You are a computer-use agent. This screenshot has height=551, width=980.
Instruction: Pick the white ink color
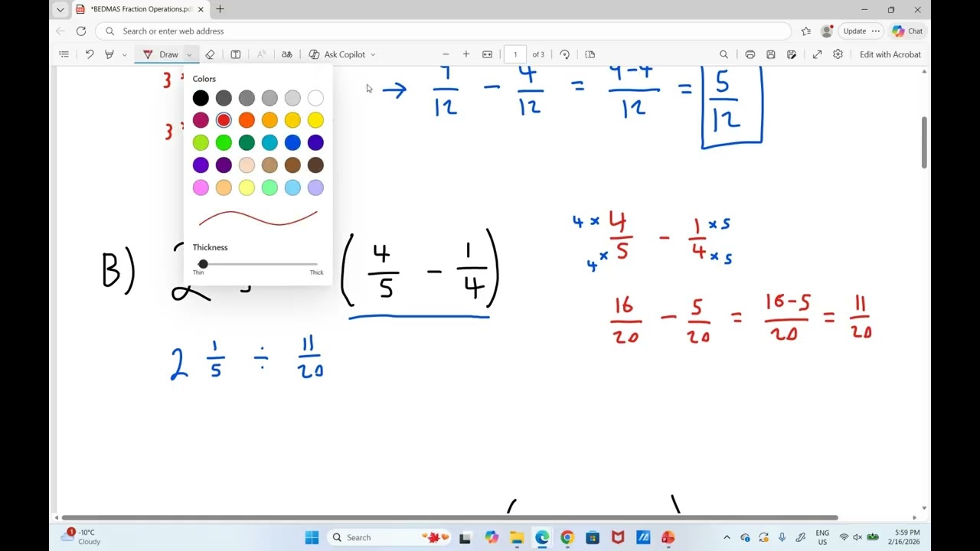(x=315, y=98)
